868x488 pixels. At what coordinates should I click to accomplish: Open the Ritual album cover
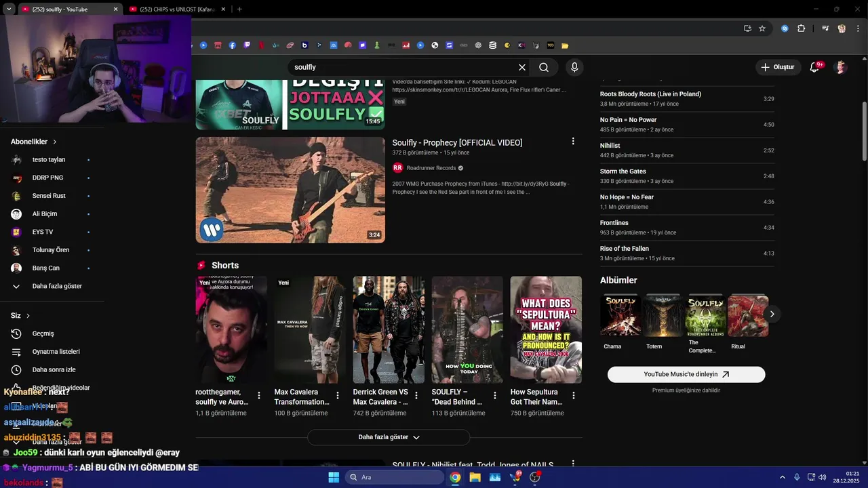tap(748, 315)
